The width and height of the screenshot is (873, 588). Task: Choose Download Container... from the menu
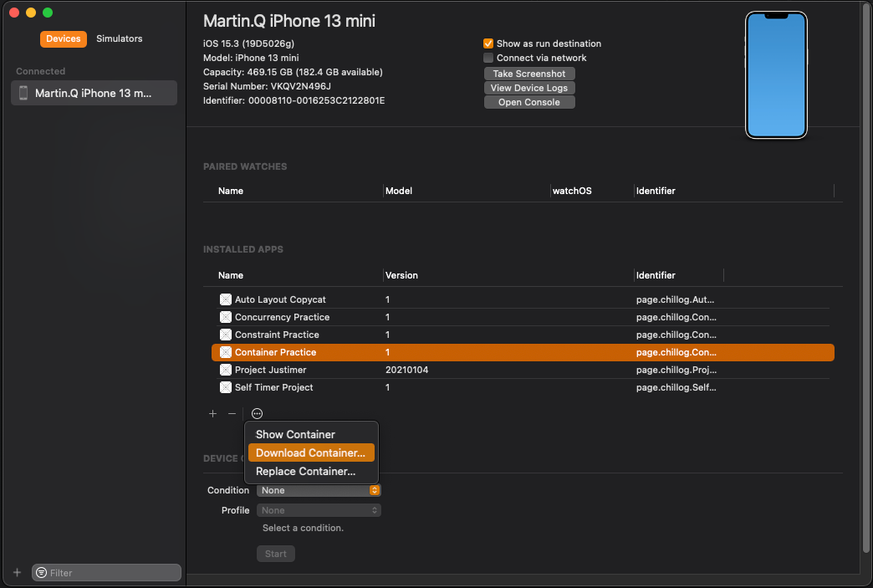pyautogui.click(x=311, y=453)
